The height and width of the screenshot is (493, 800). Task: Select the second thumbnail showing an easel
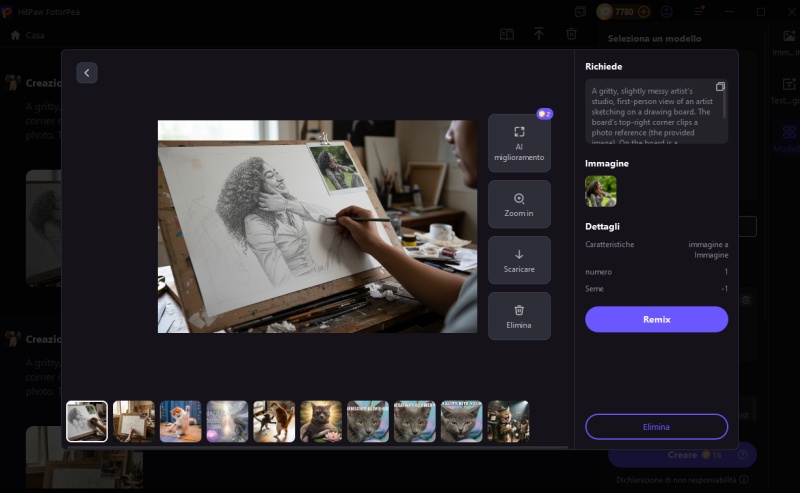pos(133,421)
